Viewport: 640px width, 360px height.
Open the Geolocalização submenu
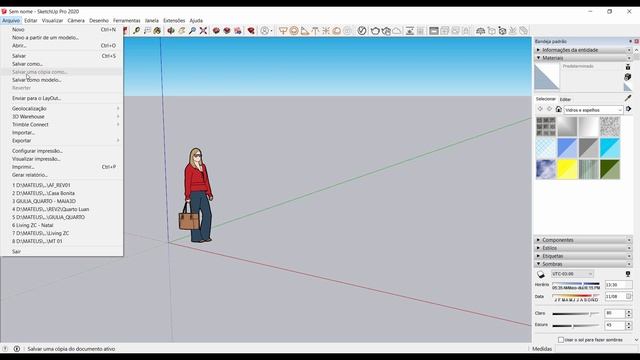(62, 109)
